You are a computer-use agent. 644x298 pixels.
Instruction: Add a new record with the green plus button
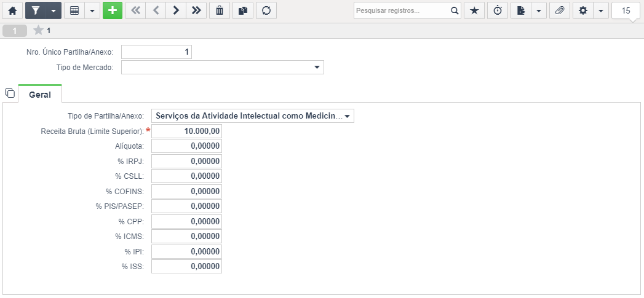(113, 10)
